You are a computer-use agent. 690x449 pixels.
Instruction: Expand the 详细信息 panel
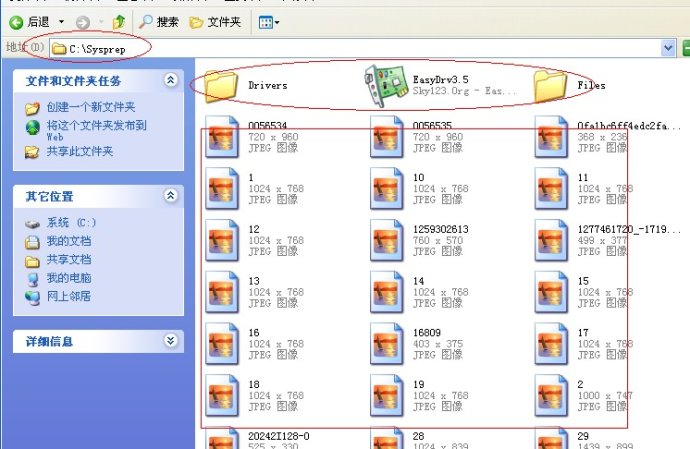coord(171,340)
